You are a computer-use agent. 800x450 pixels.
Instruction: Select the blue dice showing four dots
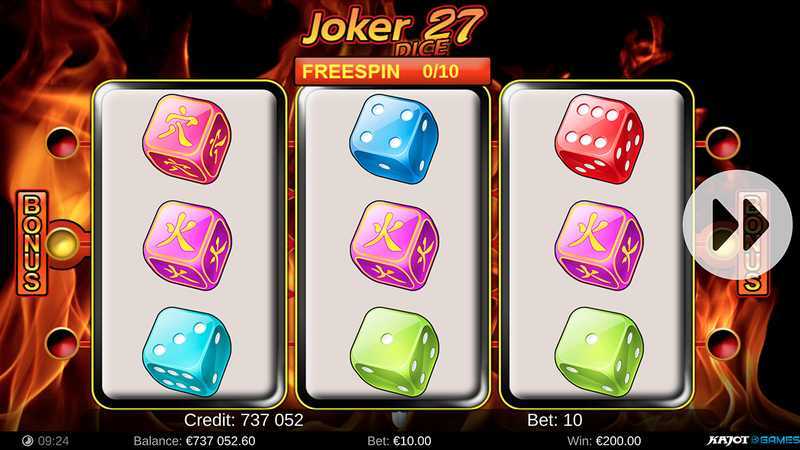pos(393,138)
